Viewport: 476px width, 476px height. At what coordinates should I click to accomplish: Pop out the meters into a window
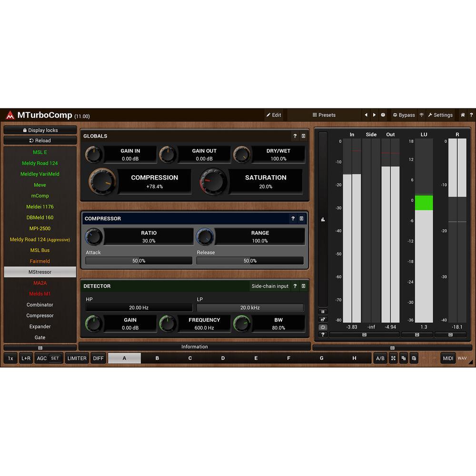pos(323,319)
